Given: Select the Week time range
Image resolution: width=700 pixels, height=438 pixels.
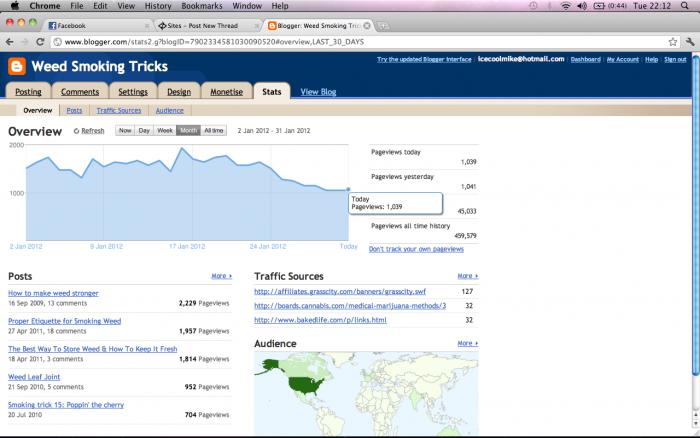Looking at the screenshot, I should (x=165, y=130).
